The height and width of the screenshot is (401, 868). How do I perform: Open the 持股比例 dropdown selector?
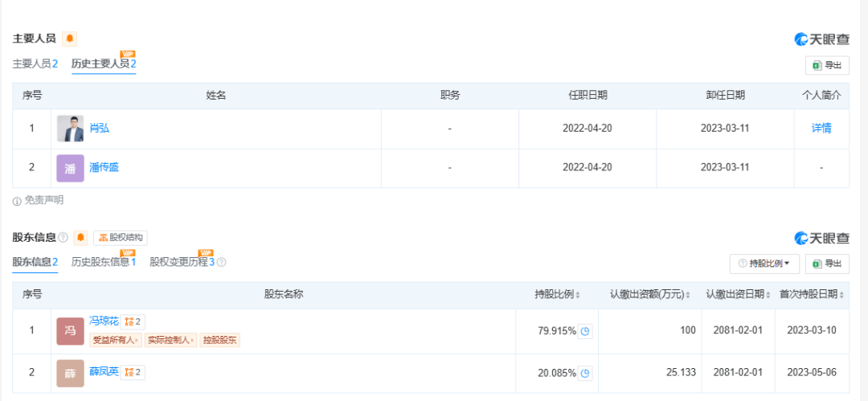(764, 264)
